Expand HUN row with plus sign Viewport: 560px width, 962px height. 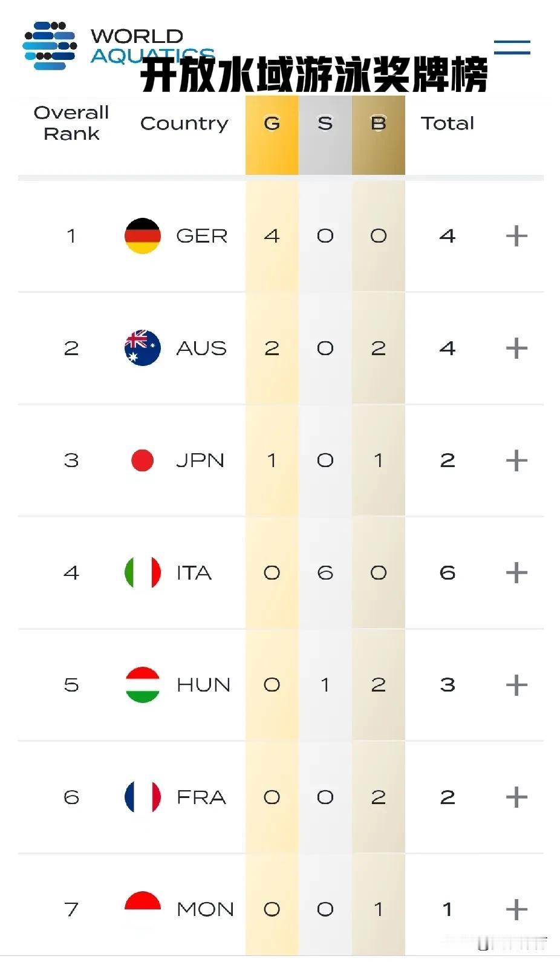[516, 685]
